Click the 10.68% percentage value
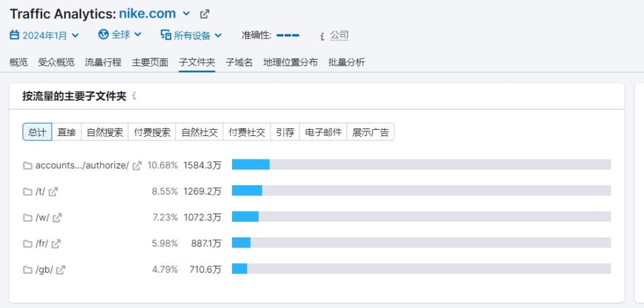Screen dimensions: 644x308 tap(163, 165)
